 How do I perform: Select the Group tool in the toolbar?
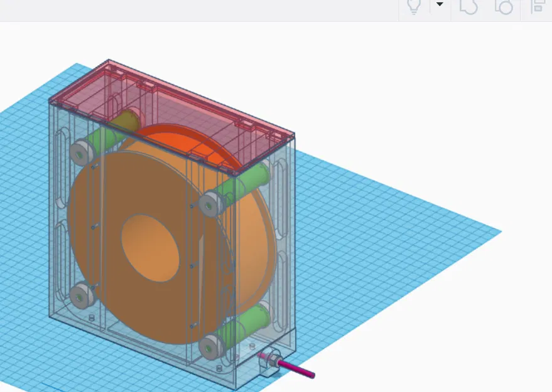[470, 8]
